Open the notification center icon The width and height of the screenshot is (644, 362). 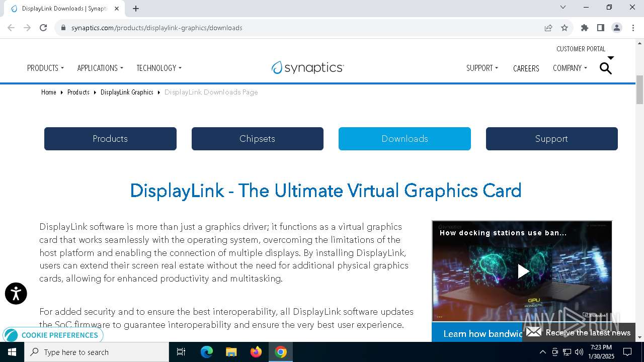click(x=627, y=352)
